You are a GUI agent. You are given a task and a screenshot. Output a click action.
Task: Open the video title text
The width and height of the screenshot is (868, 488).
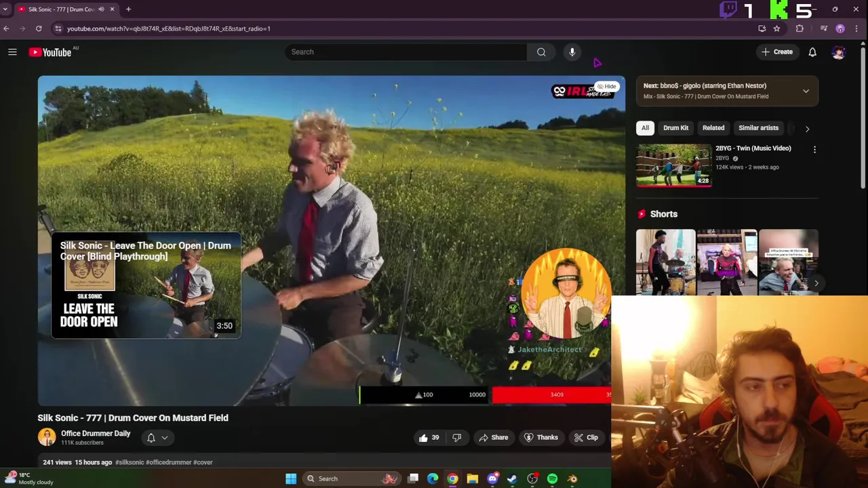(x=133, y=418)
